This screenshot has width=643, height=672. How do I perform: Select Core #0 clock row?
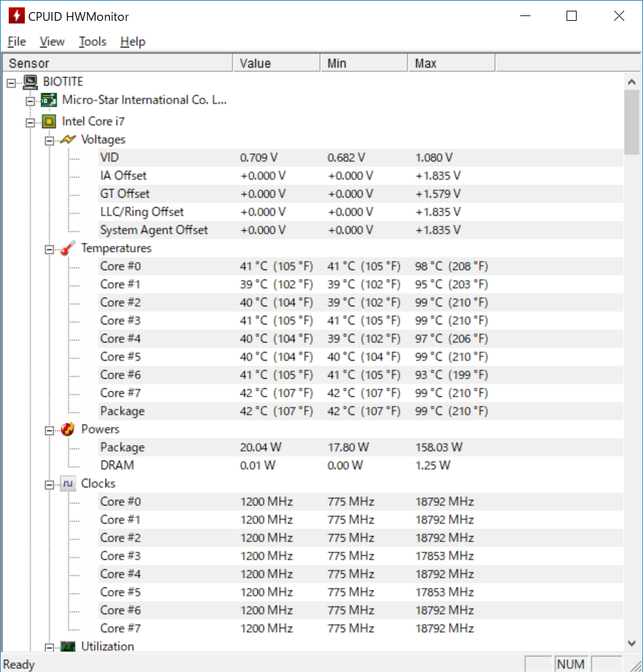(x=360, y=502)
